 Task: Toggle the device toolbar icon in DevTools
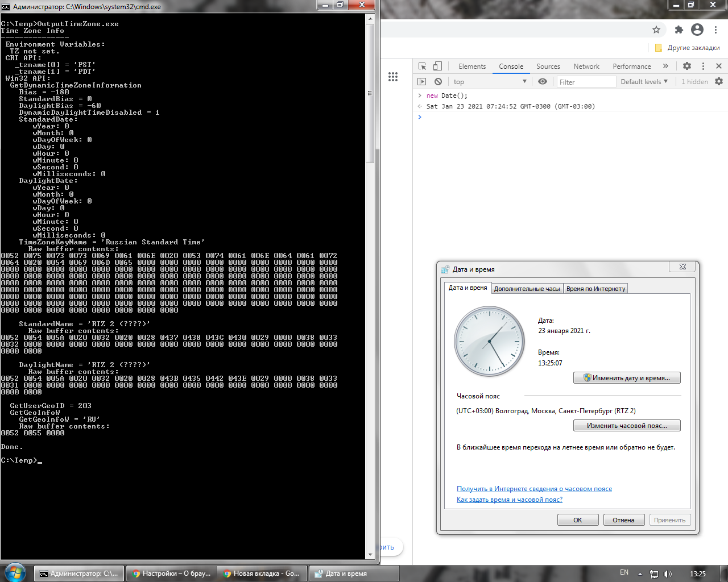click(x=437, y=66)
